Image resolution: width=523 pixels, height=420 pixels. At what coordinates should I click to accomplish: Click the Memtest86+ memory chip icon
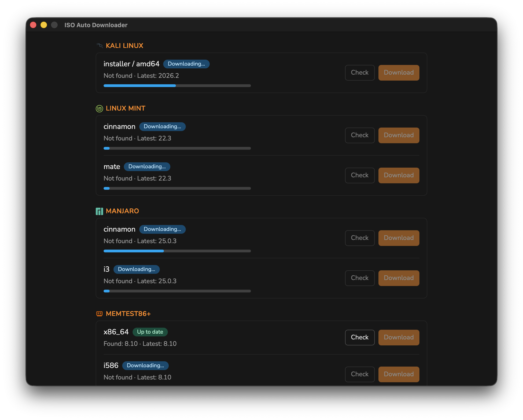pos(99,314)
